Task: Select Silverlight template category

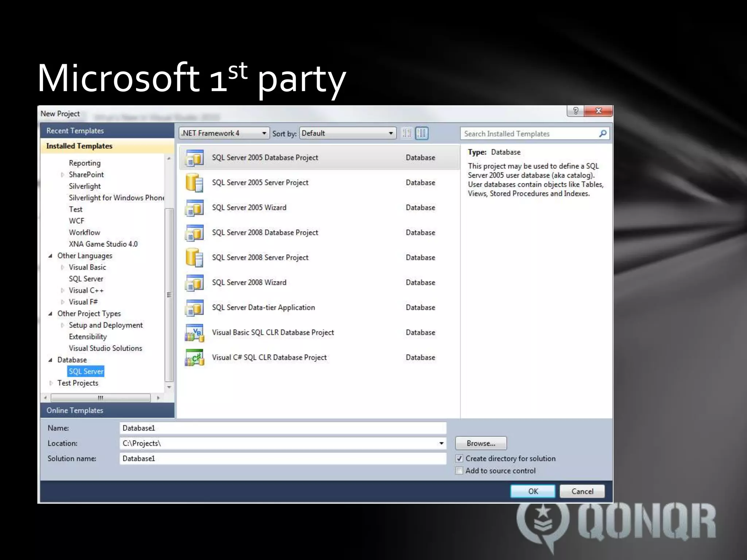Action: [x=85, y=186]
